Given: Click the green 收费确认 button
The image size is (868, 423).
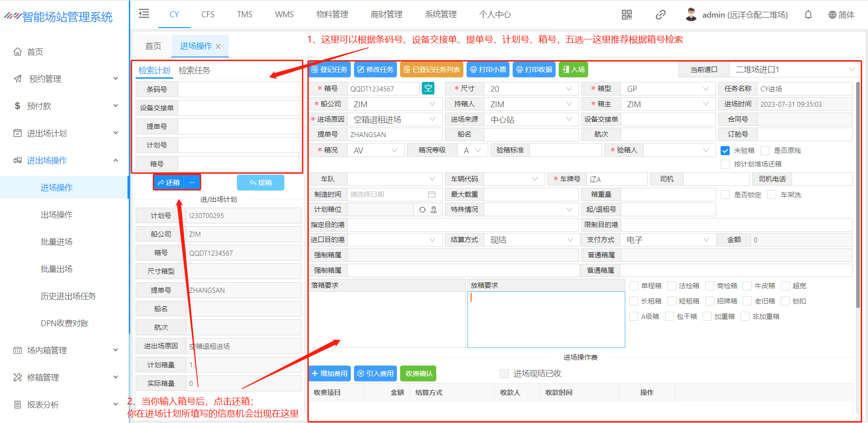Looking at the screenshot, I should click(418, 374).
